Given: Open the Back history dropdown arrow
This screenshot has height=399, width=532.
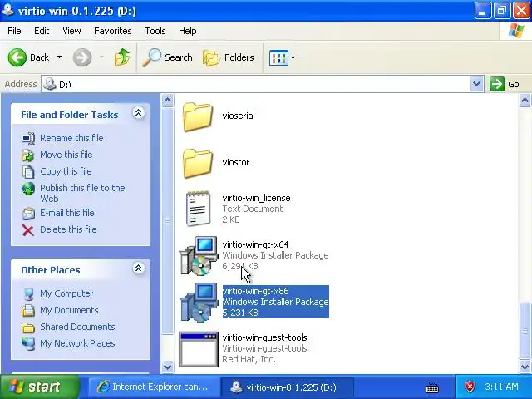Looking at the screenshot, I should pos(59,57).
